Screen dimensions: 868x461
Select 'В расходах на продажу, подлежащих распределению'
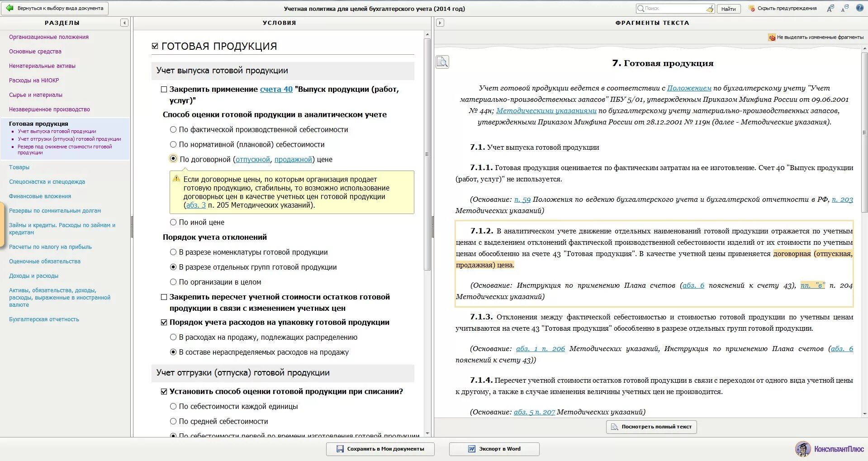[173, 337]
